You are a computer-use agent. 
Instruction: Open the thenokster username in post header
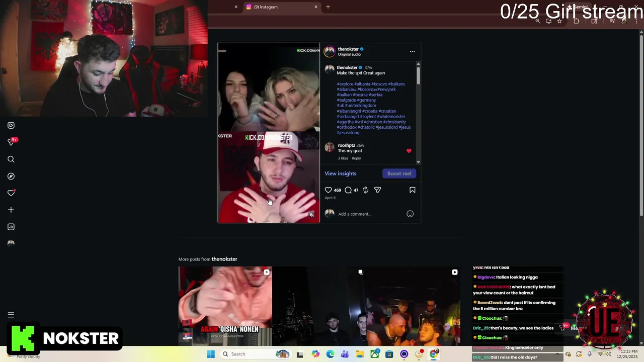tap(348, 49)
